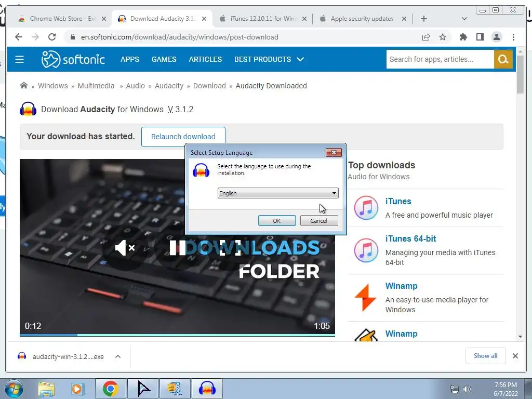The height and width of the screenshot is (399, 532).
Task: Click Show all downloads button
Action: [x=486, y=355]
